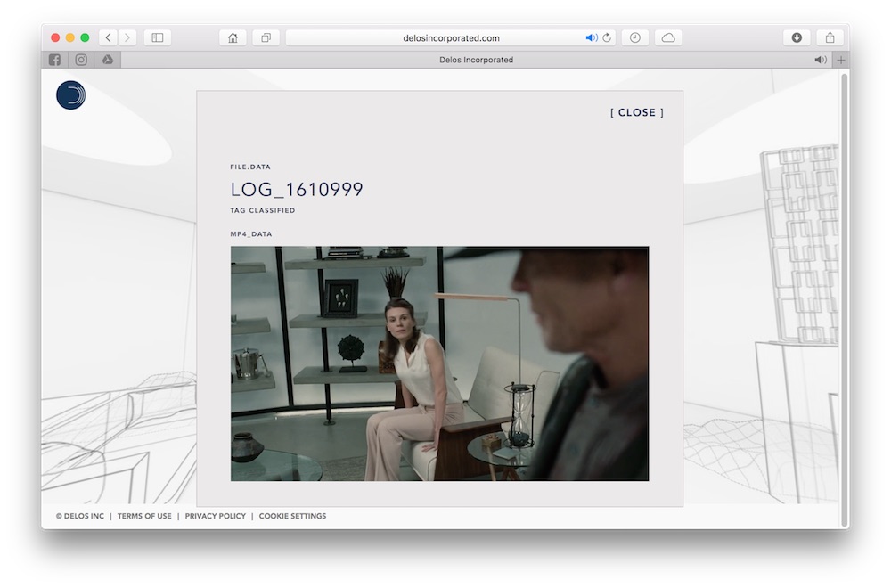Image resolution: width=891 pixels, height=588 pixels.
Task: Click the page vertical scrollbar
Action: (x=845, y=298)
